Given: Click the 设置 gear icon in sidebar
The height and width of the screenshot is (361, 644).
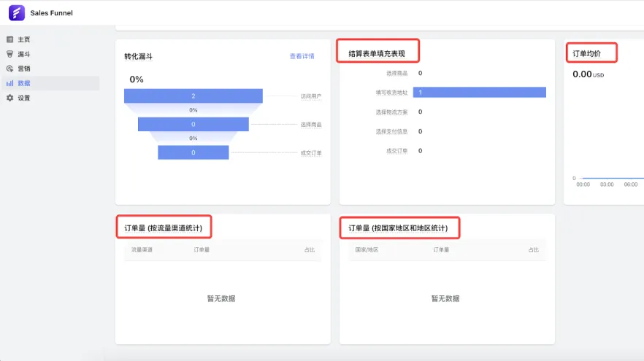Looking at the screenshot, I should pos(10,98).
